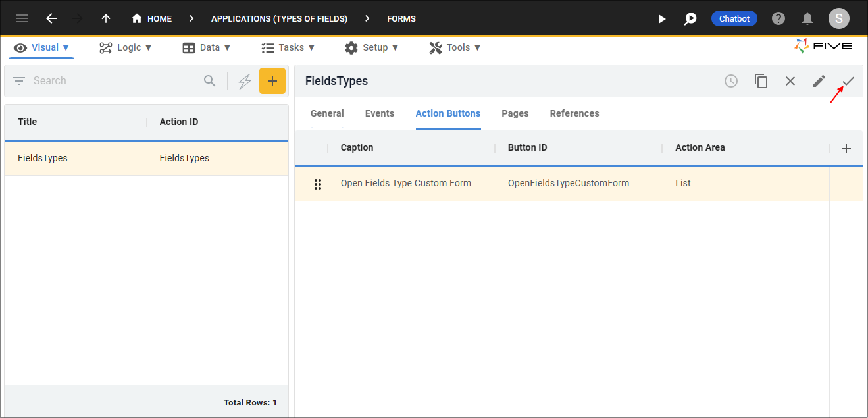Switch to the Pages tab

pos(515,113)
